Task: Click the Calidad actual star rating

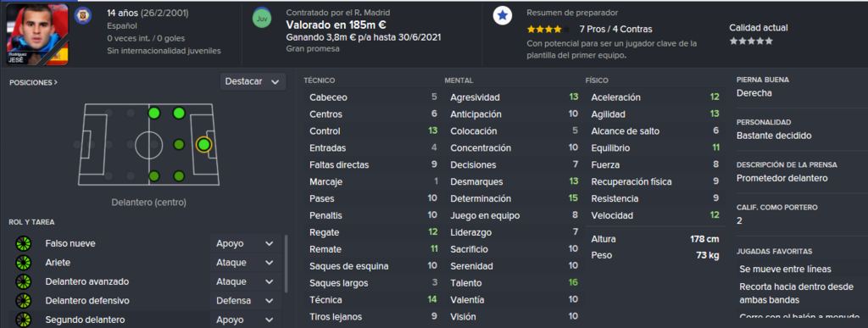Action: click(x=751, y=41)
